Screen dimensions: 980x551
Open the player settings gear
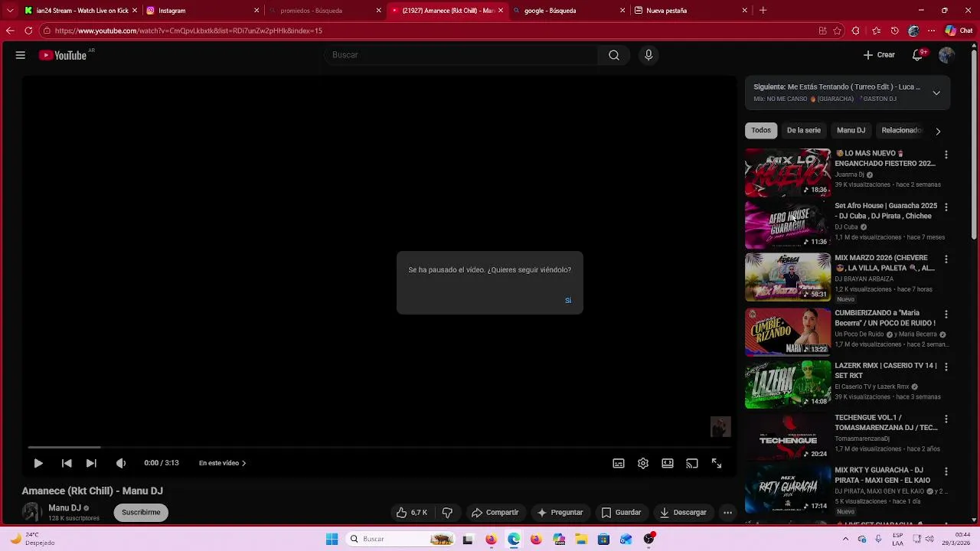tap(643, 463)
